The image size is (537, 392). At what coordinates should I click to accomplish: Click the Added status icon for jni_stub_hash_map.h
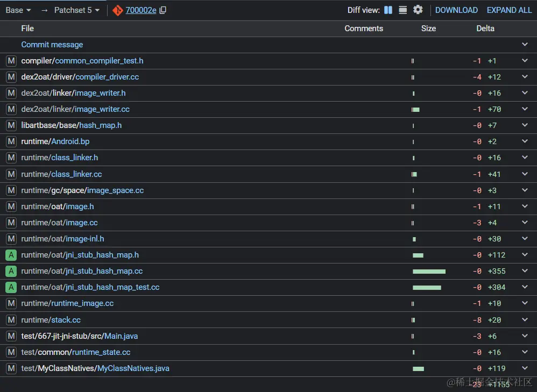(11, 255)
